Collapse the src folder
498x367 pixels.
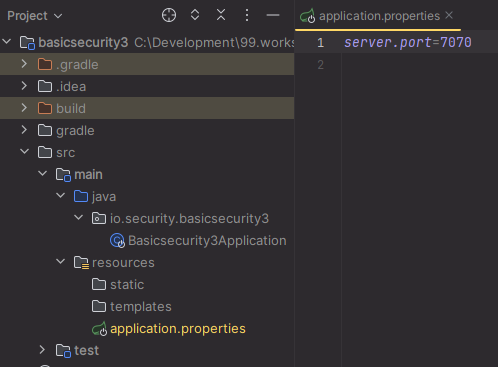click(24, 152)
